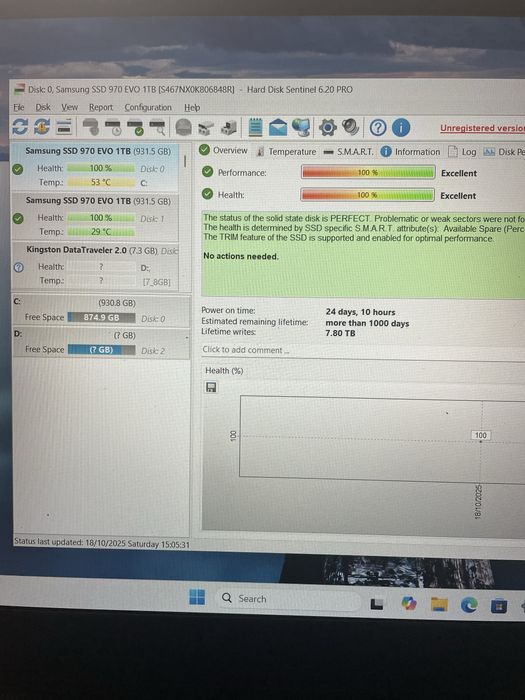The height and width of the screenshot is (700, 525).
Task: Click the disk icon with clock overlay
Action: click(x=112, y=127)
